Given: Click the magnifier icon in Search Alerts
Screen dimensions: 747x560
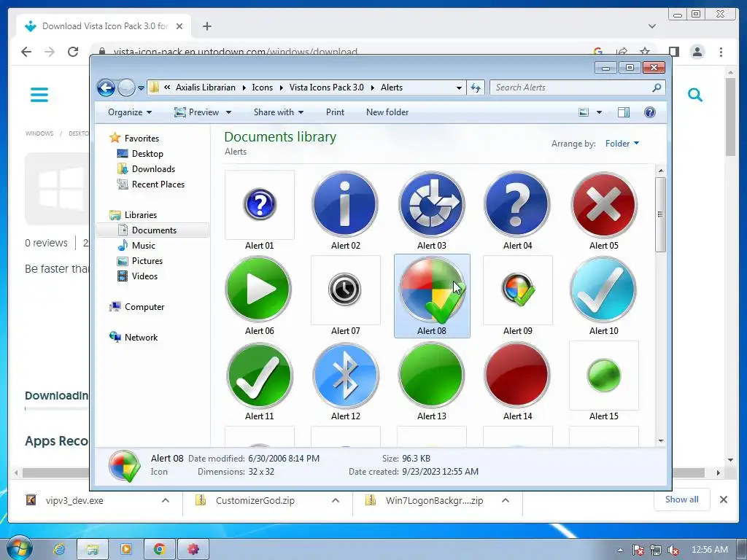Looking at the screenshot, I should click(657, 87).
